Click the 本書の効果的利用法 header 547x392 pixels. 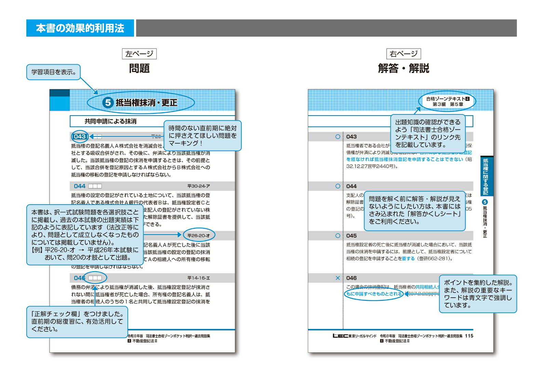click(x=80, y=28)
